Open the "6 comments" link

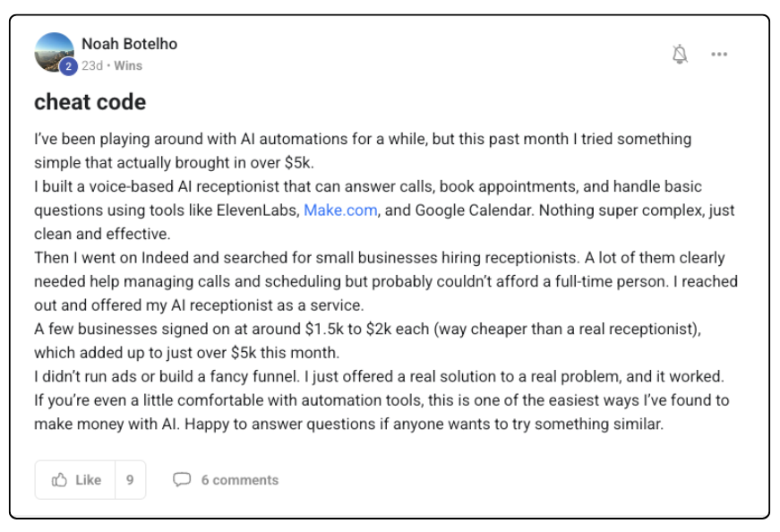(x=239, y=480)
